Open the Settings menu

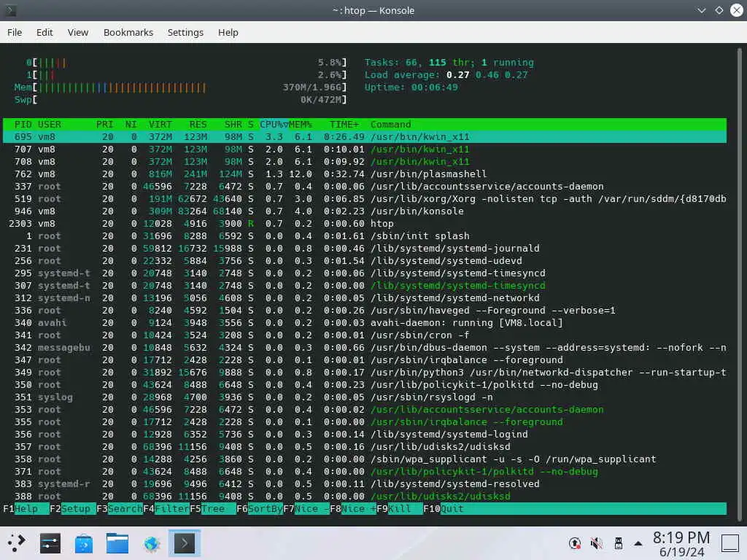[185, 32]
